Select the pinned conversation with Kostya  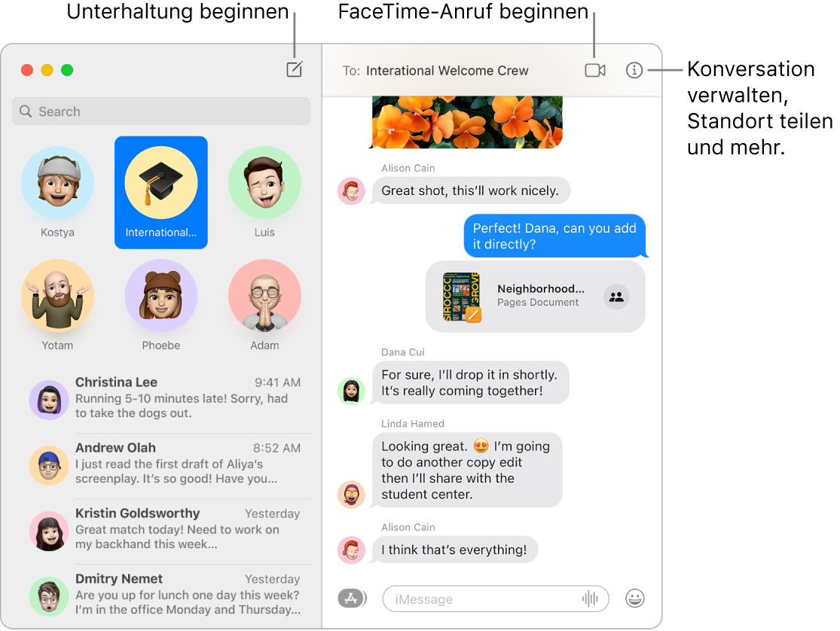point(57,182)
